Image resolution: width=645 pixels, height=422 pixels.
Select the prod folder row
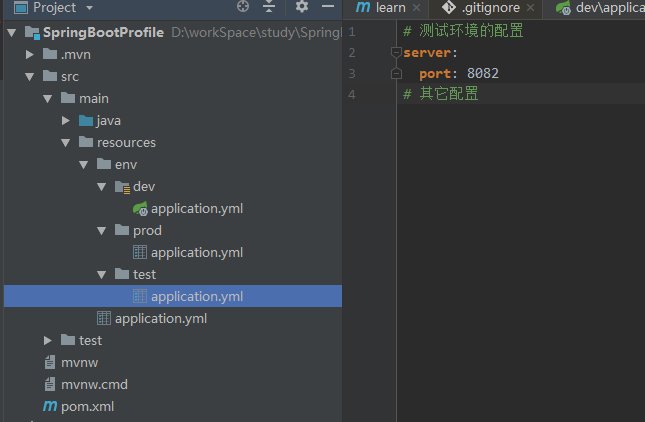pos(173,231)
